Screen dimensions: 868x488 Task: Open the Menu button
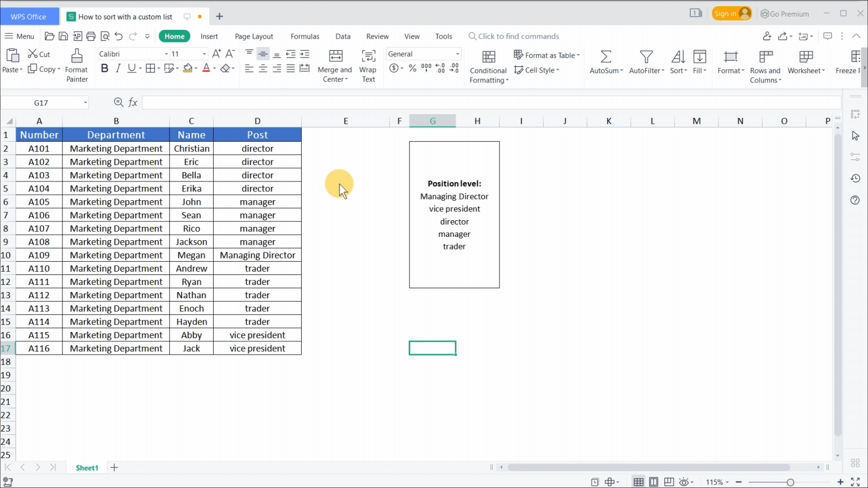(19, 37)
